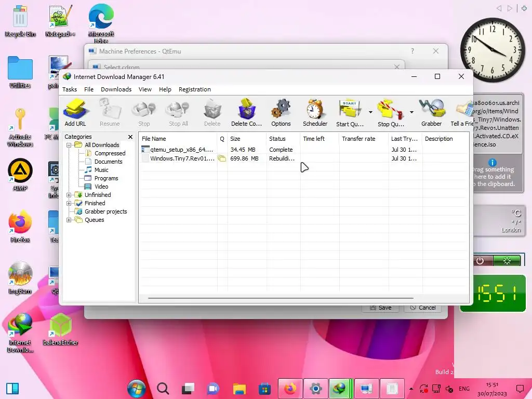Image resolution: width=532 pixels, height=399 pixels.
Task: Open the Notepad++ desktop icon
Action: tap(60, 21)
